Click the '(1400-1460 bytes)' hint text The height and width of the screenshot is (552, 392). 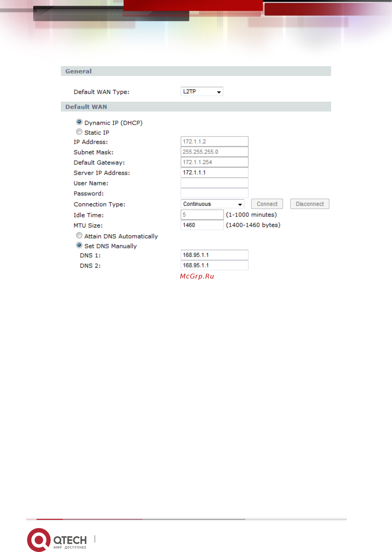pos(253,225)
